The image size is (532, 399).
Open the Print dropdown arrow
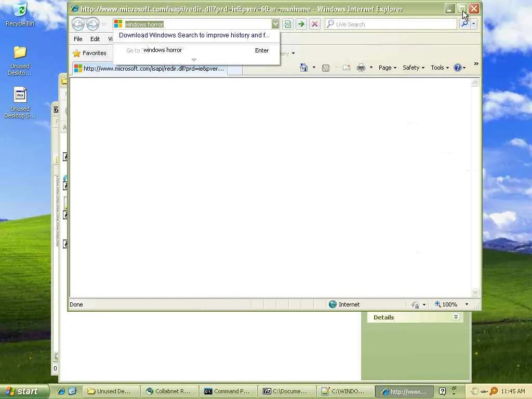click(371, 68)
